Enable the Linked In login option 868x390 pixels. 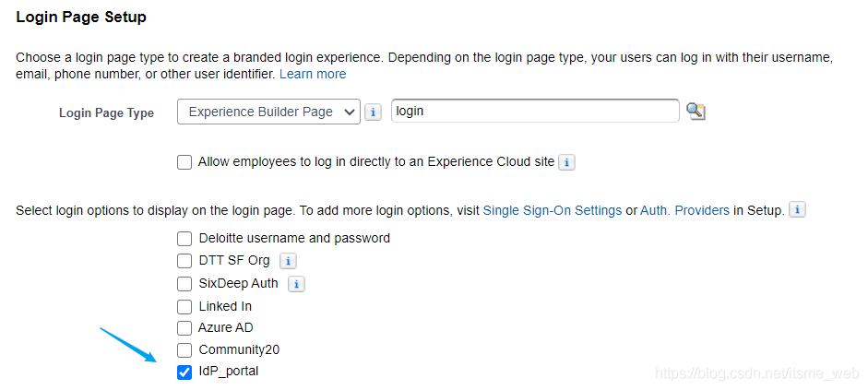[184, 306]
